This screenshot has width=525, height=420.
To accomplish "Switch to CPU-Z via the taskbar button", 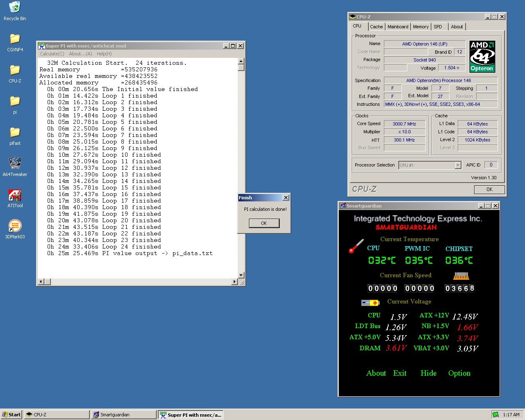I will (x=57, y=415).
